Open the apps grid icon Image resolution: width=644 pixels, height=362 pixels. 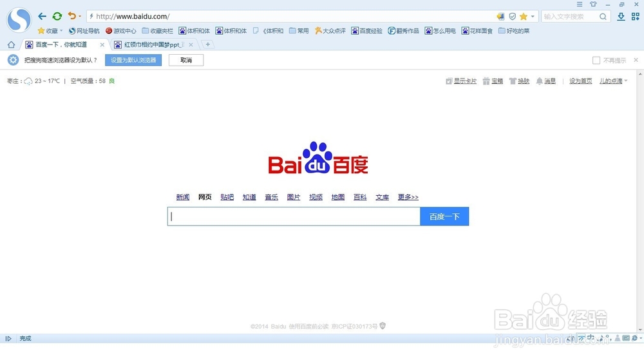coord(636,17)
